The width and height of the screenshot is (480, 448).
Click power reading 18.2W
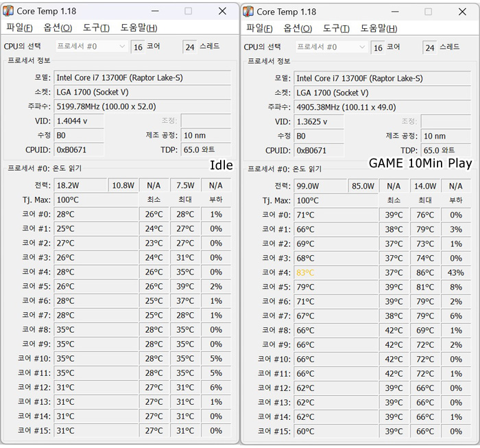click(x=80, y=185)
